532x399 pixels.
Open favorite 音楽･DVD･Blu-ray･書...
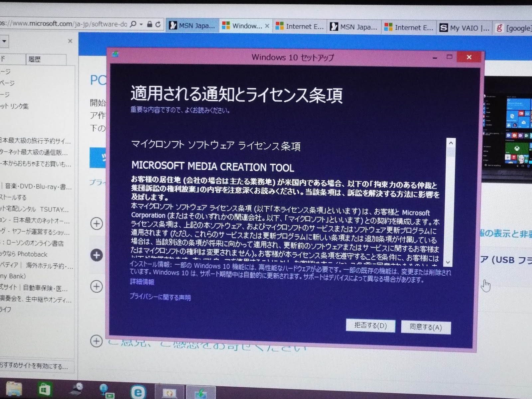36,187
